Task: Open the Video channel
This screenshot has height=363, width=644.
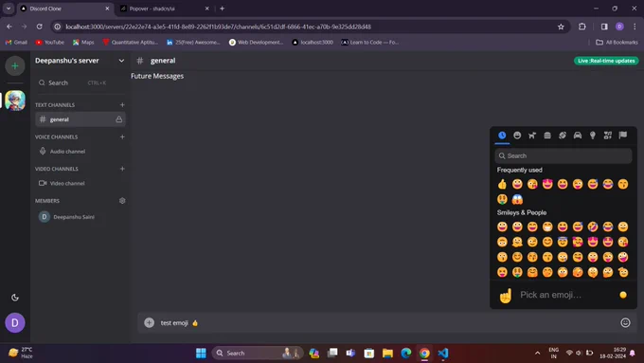Action: click(x=80, y=183)
